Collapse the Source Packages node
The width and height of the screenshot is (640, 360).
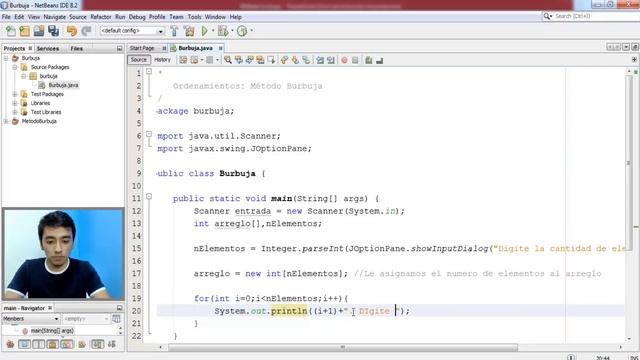(15, 67)
